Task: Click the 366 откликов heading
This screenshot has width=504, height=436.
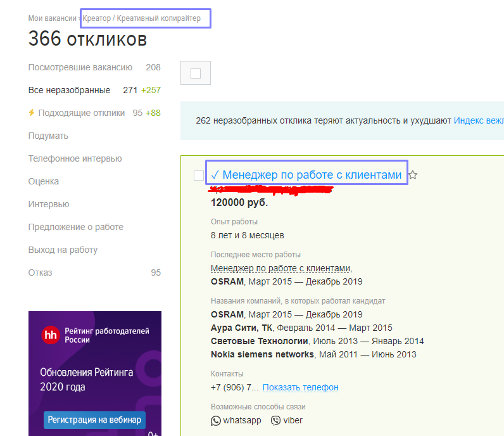Action: coord(87,39)
